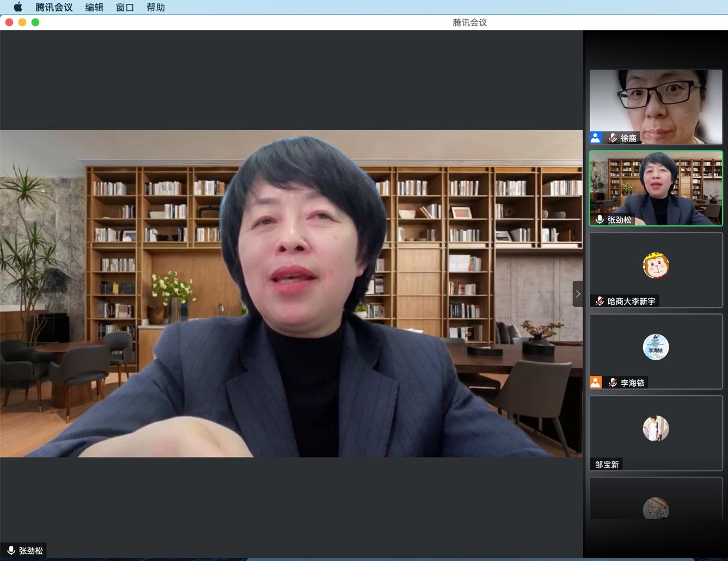This screenshot has width=728, height=561.
Task: Click the 邹宝新 name label
Action: pyautogui.click(x=607, y=464)
